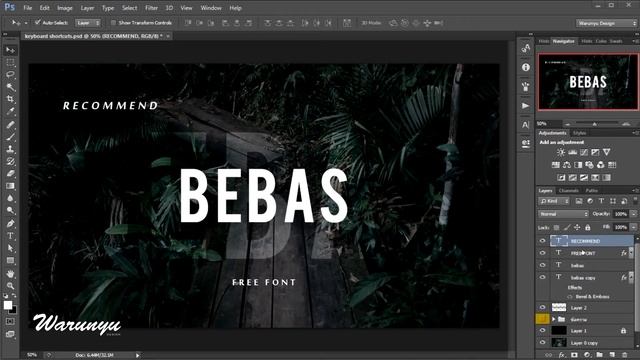Add a Curves adjustment
Image resolution: width=640 pixels, height=360 pixels.
pos(584,152)
